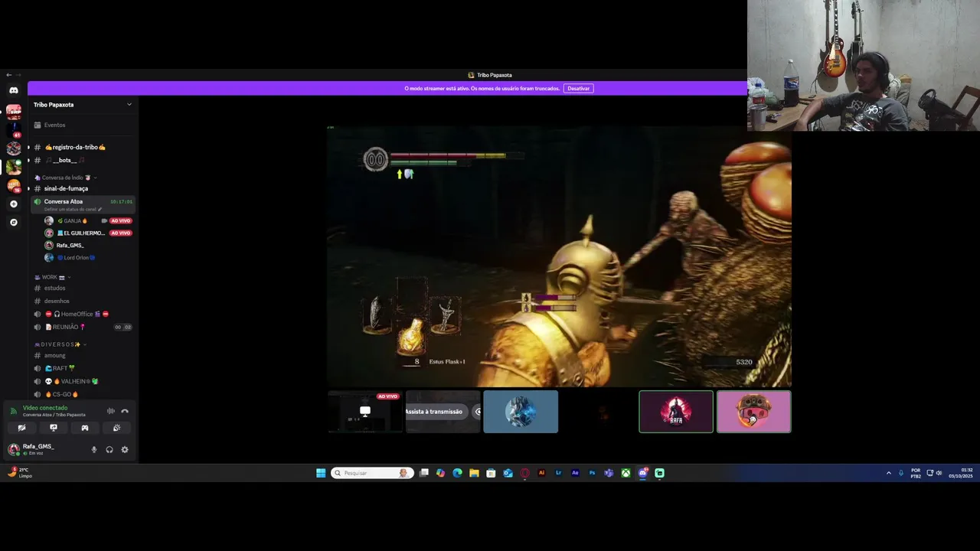Open the Discover servers compass icon
The image size is (980, 551).
click(13, 222)
